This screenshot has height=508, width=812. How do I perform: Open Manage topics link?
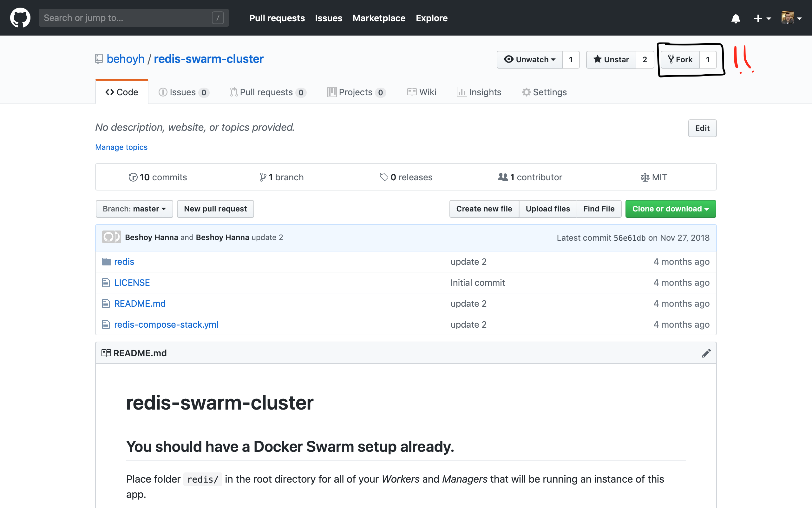[121, 147]
